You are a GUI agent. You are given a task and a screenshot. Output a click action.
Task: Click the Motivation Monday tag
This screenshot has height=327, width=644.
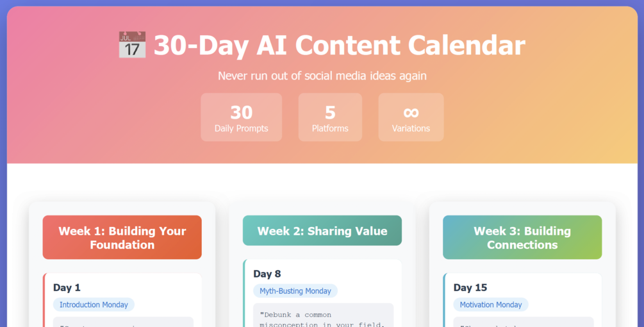pos(491,305)
